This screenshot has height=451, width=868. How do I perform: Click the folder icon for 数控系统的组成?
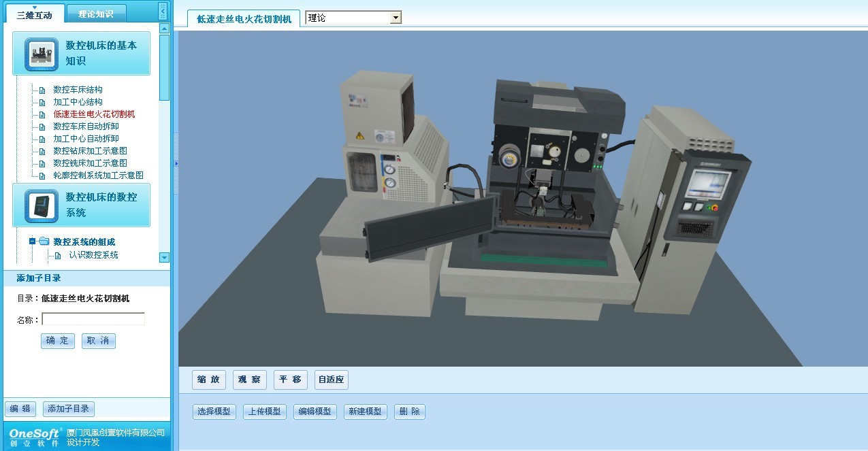click(44, 241)
